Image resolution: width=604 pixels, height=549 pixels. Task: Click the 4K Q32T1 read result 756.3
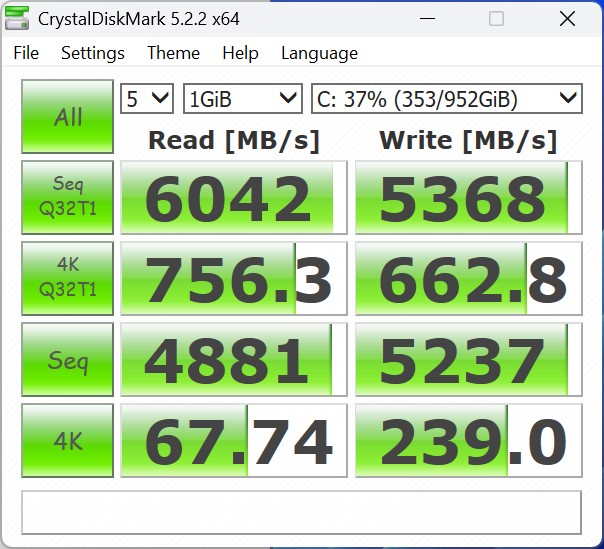(x=234, y=278)
